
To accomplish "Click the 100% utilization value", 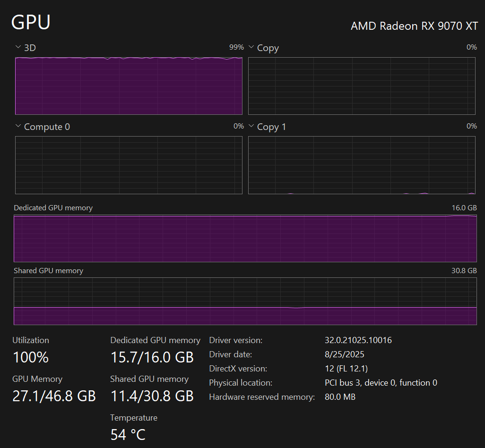I will [30, 357].
